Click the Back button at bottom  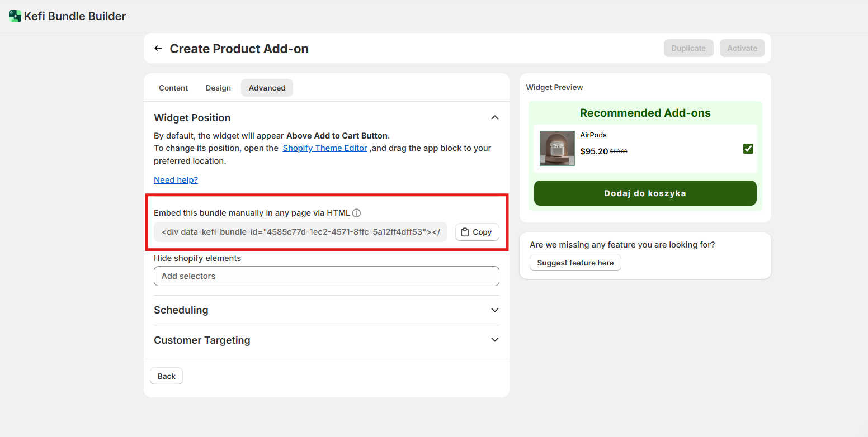pos(166,376)
